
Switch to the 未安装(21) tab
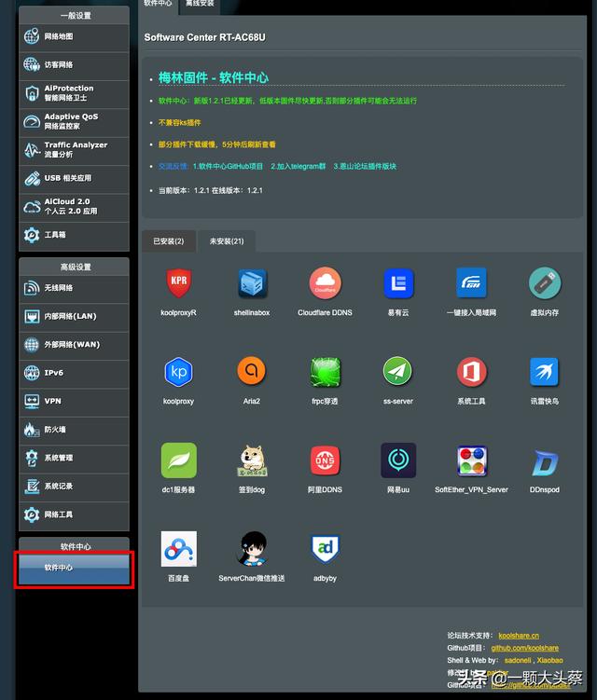(x=227, y=241)
